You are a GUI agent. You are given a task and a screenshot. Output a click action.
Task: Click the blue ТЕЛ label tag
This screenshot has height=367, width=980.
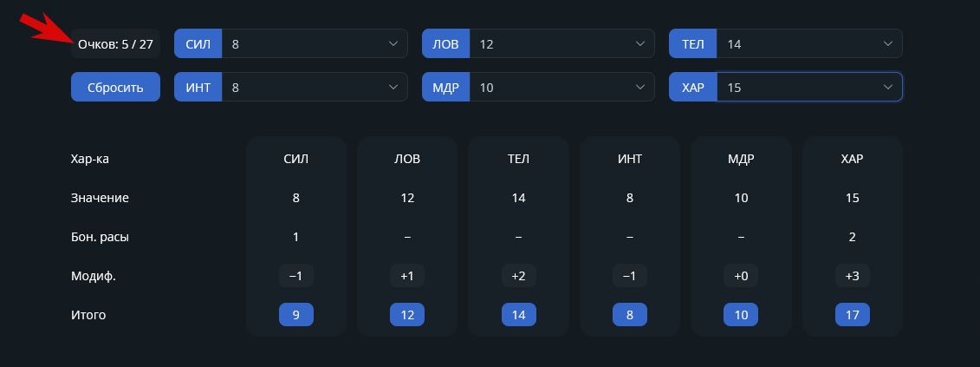coord(693,44)
